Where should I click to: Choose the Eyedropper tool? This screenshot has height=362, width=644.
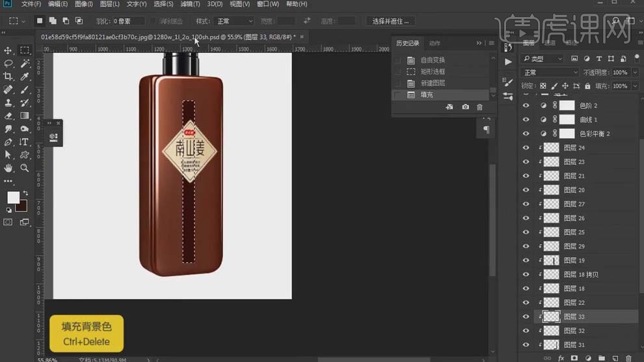(x=25, y=77)
